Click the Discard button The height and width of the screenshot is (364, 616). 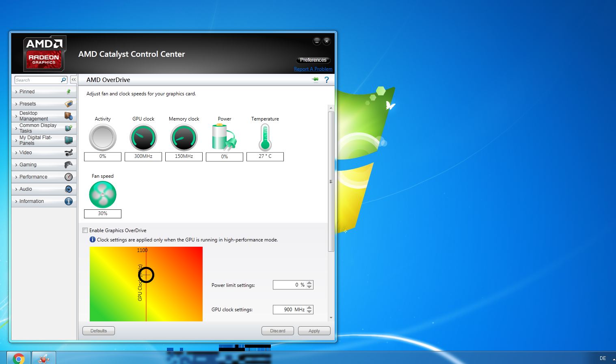coord(278,331)
